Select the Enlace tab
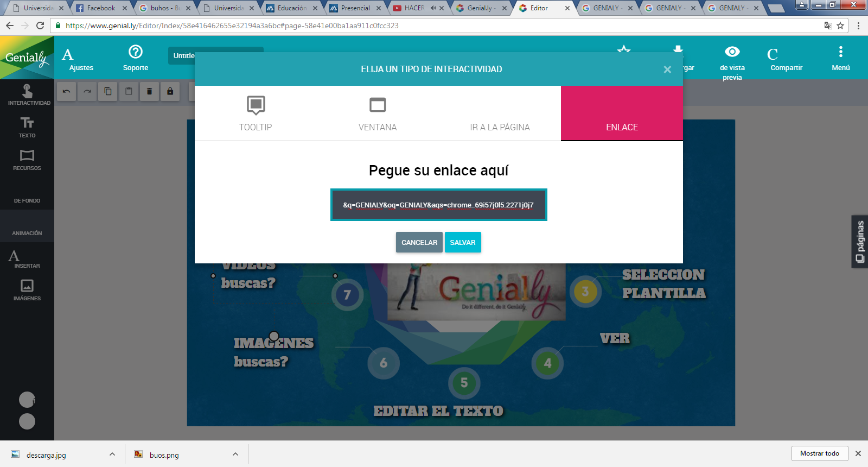Viewport: 868px width, 467px height. (622, 113)
